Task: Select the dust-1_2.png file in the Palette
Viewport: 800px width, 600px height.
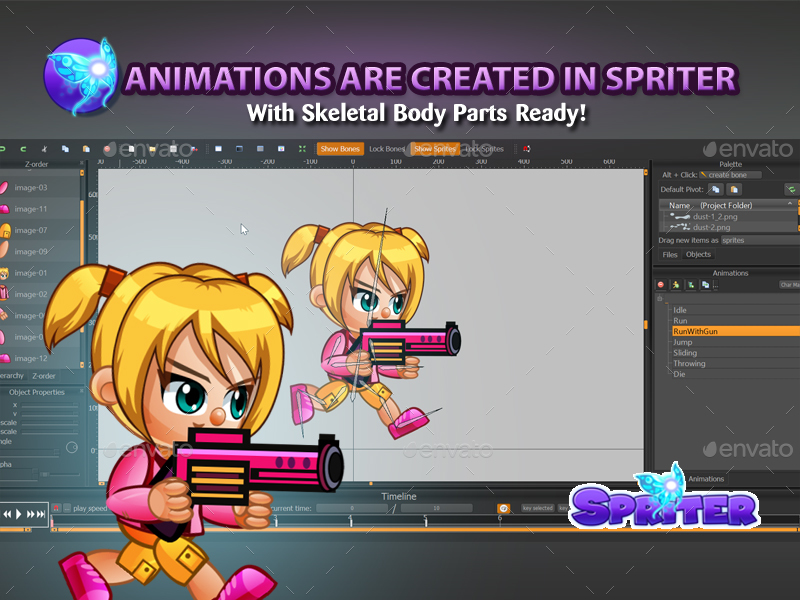Action: (x=714, y=216)
